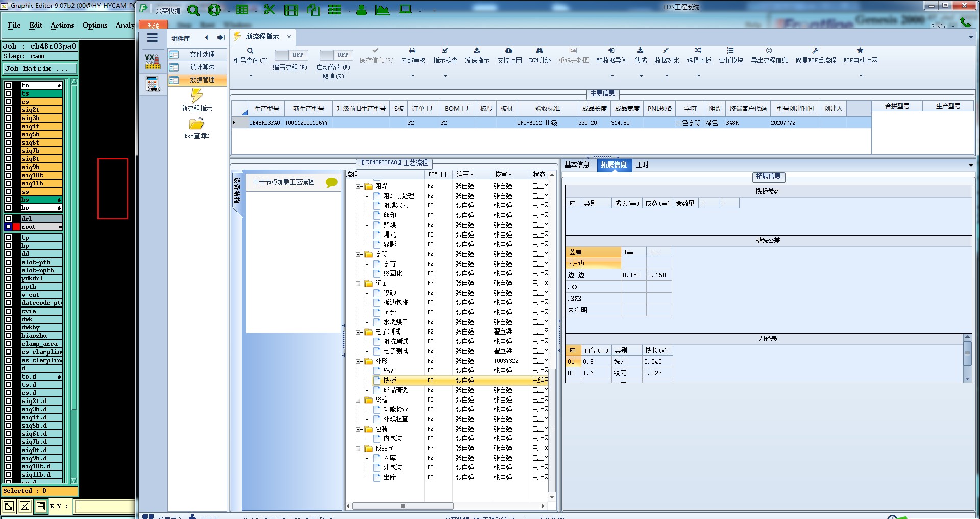This screenshot has height=519, width=980.
Task: Open Bom查询2 folder icon
Action: (x=197, y=124)
